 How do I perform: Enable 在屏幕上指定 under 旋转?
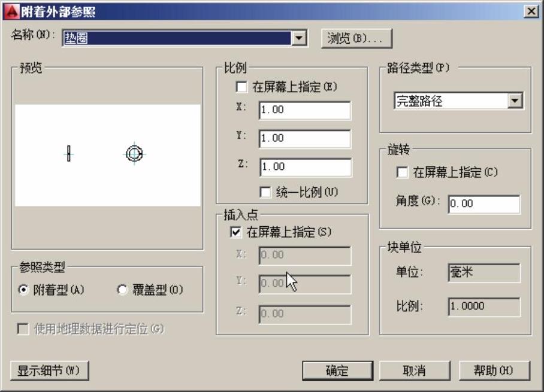click(403, 172)
